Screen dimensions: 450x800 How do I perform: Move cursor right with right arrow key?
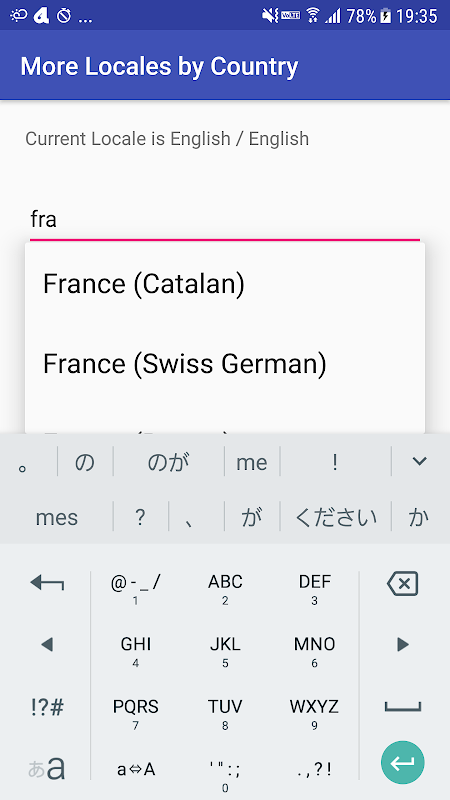[x=403, y=645]
